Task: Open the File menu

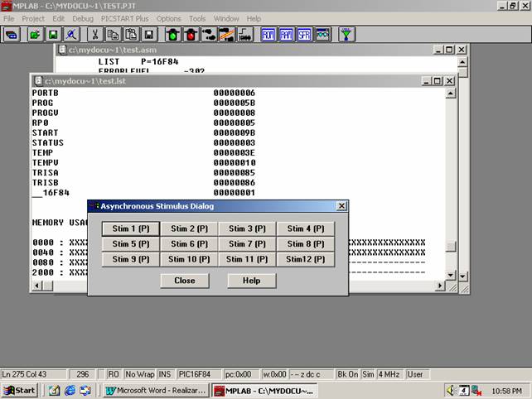Action: 9,19
